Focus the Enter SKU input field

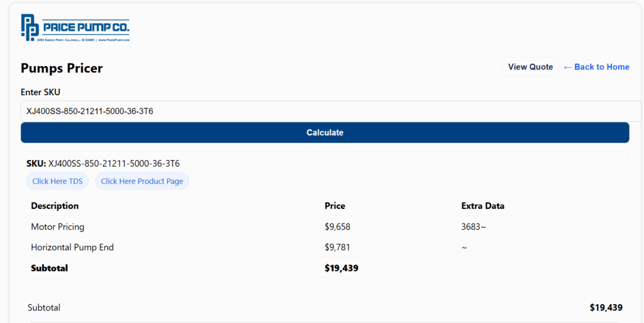pyautogui.click(x=330, y=111)
